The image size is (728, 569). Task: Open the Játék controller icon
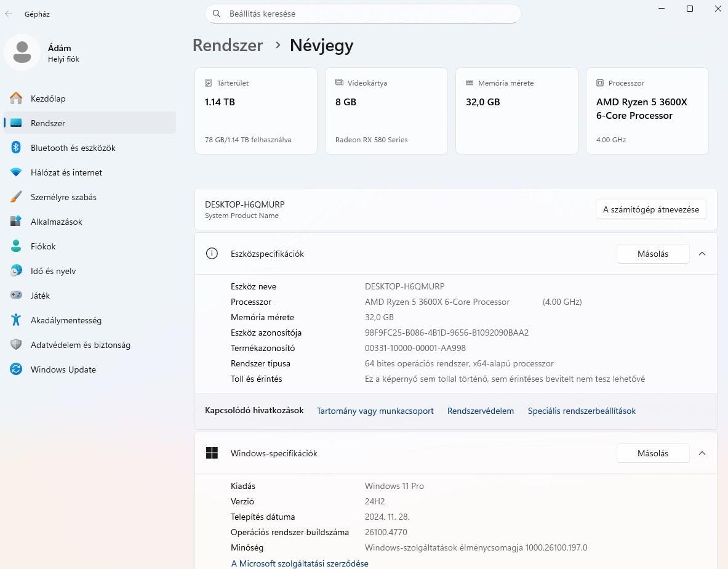click(x=16, y=296)
